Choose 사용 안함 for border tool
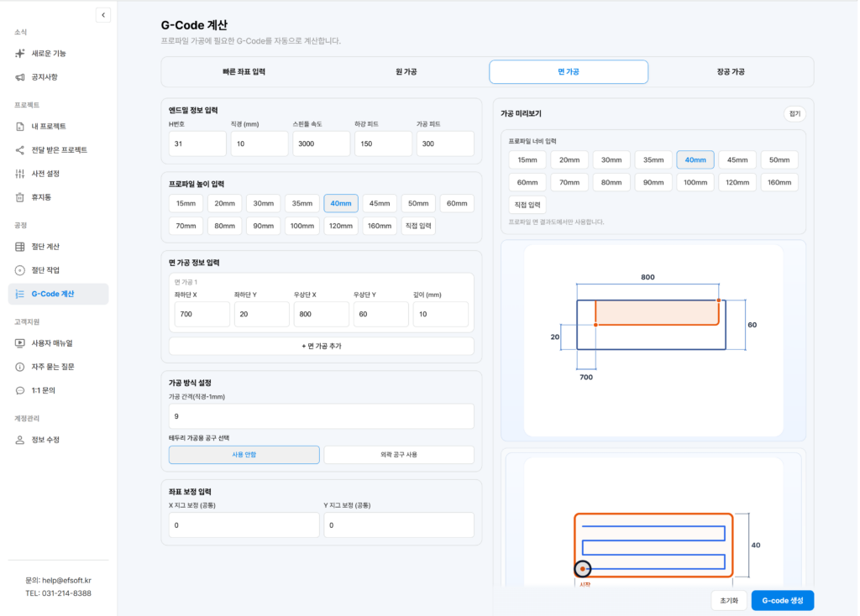Image resolution: width=860 pixels, height=616 pixels. pyautogui.click(x=244, y=455)
